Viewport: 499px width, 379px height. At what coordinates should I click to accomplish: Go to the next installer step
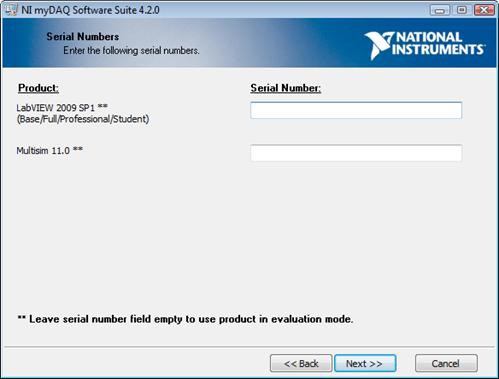pos(365,363)
